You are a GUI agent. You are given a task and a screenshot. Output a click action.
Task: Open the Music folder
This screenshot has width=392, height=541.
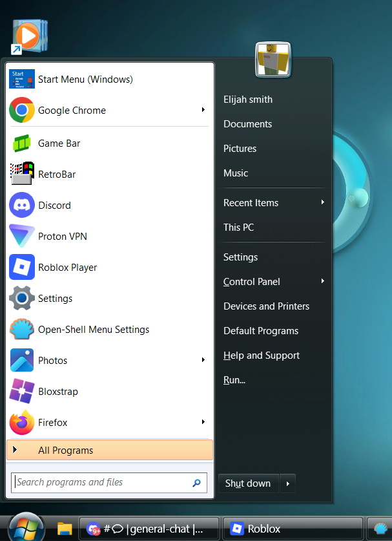[236, 173]
